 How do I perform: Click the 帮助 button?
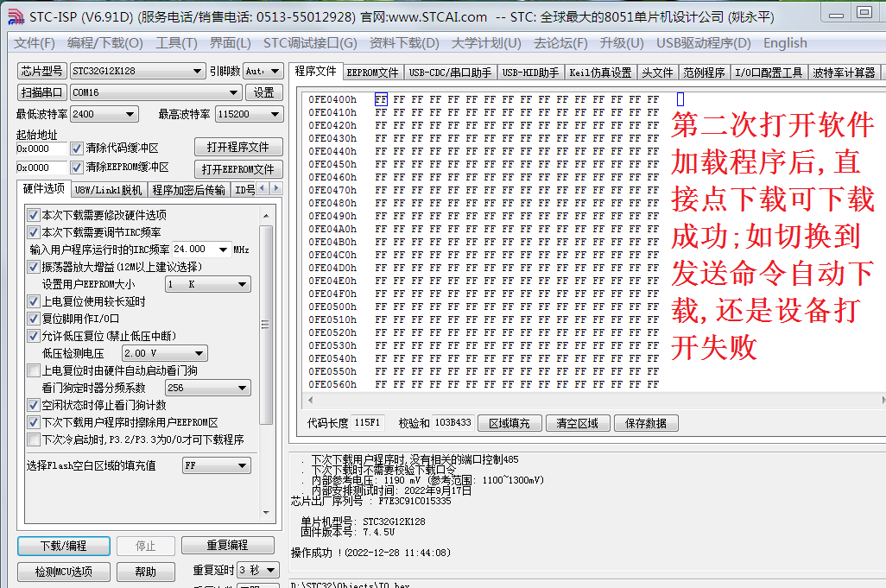(145, 572)
